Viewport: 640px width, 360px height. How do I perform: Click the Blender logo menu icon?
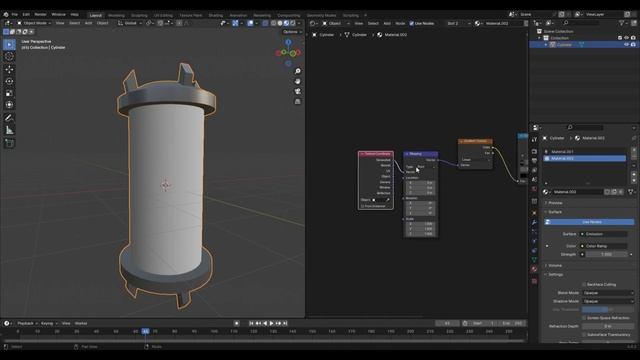[6, 14]
